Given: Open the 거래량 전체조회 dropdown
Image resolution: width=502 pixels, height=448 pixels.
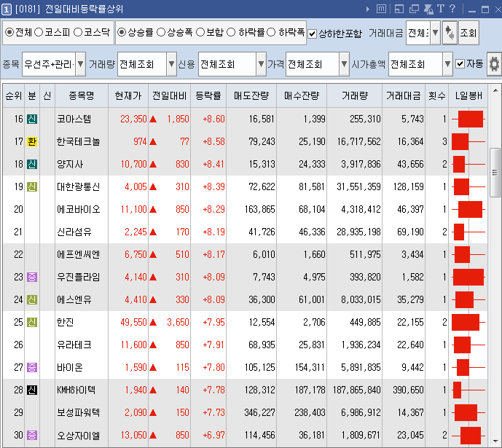Looking at the screenshot, I should (172, 64).
